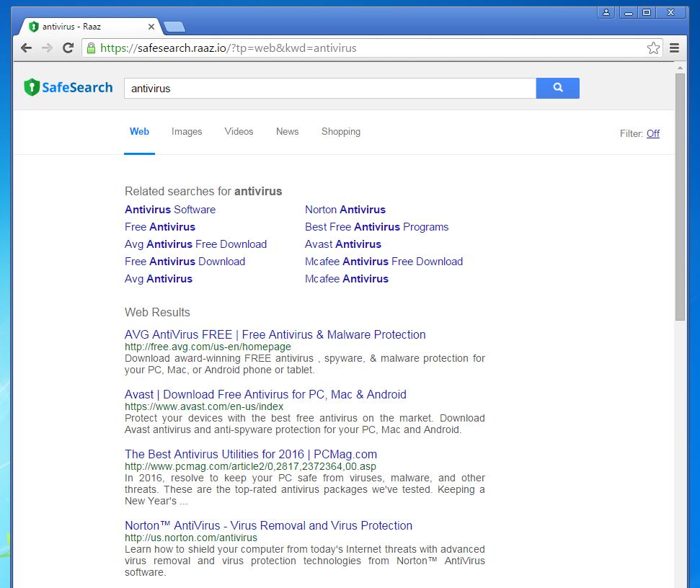Open 'Best Free Antivirus Programs' related search

377,227
